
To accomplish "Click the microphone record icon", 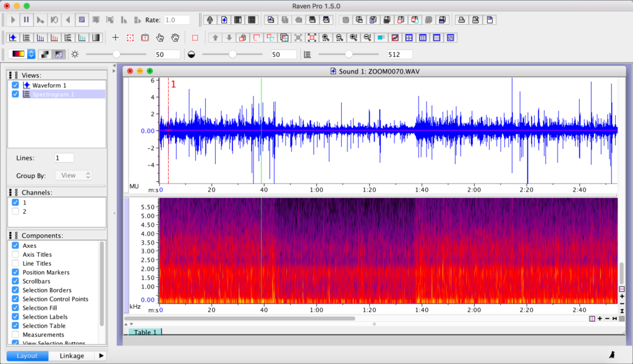I will (210, 20).
